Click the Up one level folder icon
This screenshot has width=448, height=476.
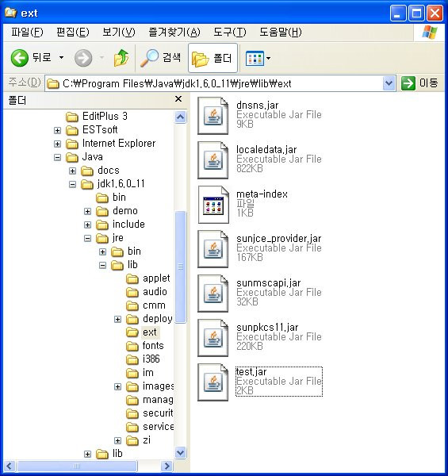pyautogui.click(x=121, y=58)
